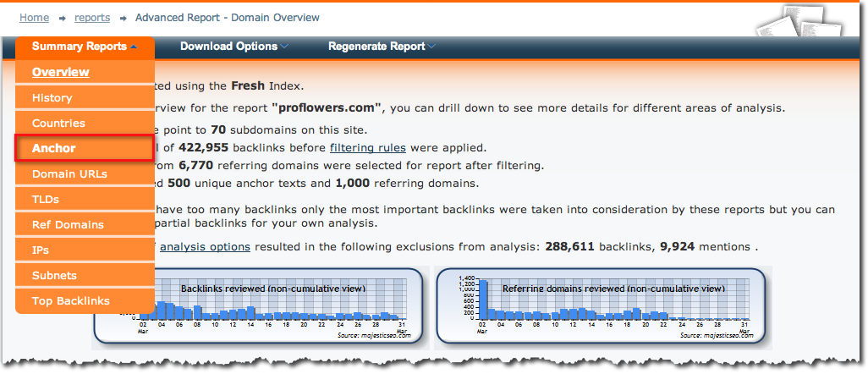The width and height of the screenshot is (868, 374).
Task: Open the TLDs report
Action: coord(46,200)
